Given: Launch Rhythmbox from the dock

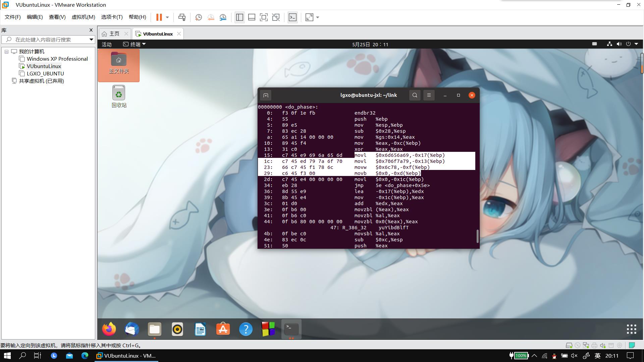Looking at the screenshot, I should point(177,329).
